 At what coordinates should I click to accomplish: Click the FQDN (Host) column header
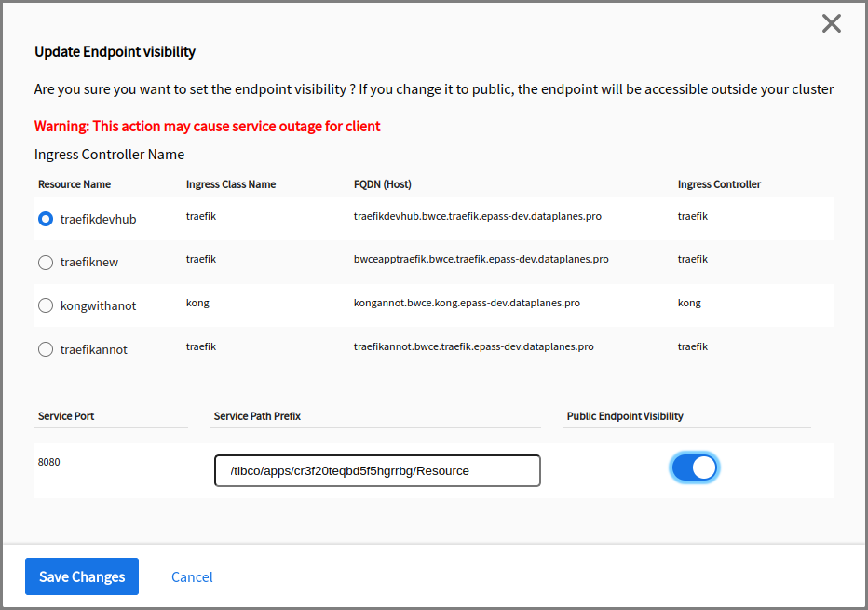[383, 184]
